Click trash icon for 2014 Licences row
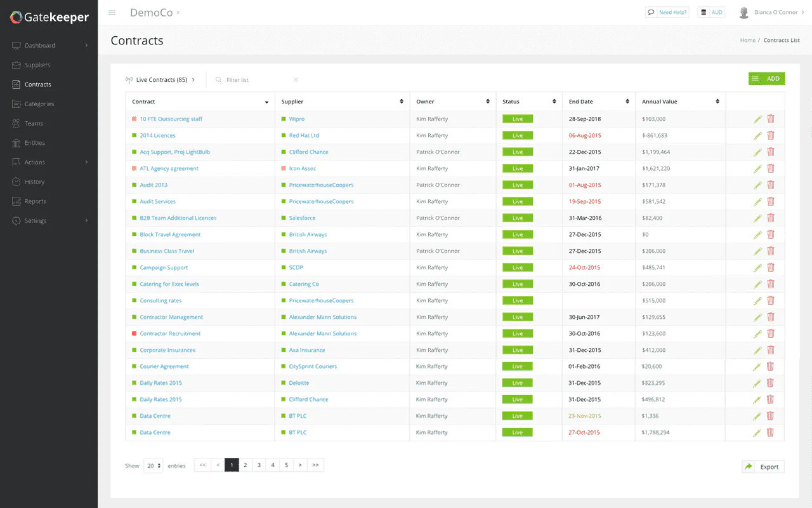 tap(771, 135)
